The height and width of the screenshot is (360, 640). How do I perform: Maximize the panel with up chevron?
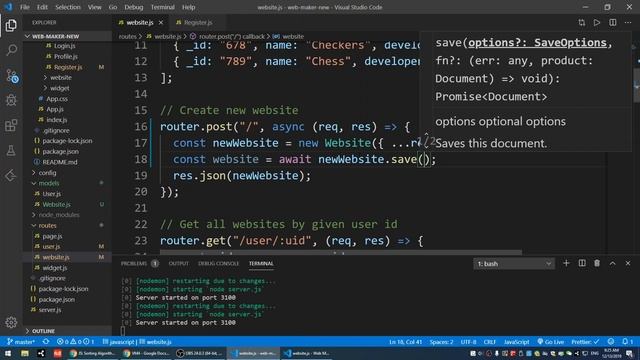[x=612, y=264]
